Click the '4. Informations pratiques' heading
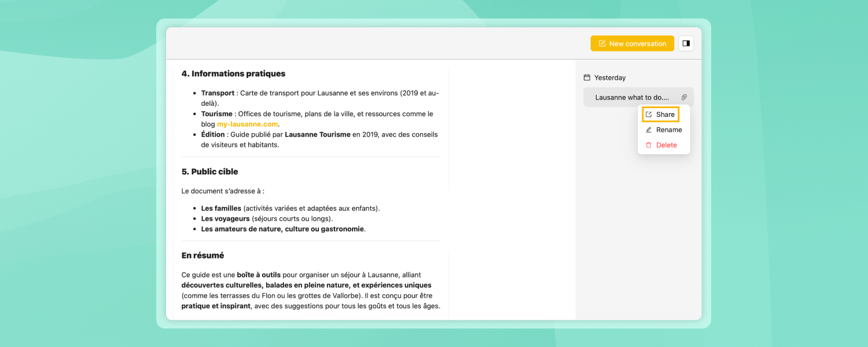Image resolution: width=868 pixels, height=347 pixels. (233, 73)
